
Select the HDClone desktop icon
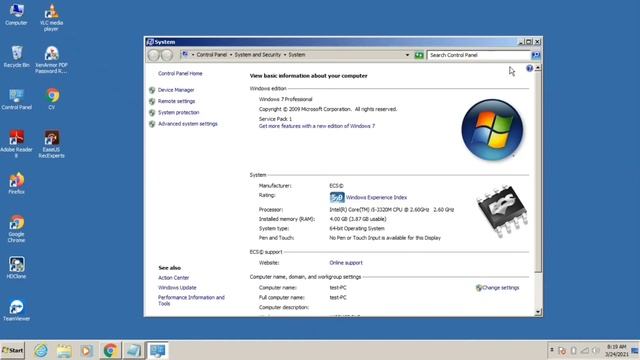pos(16,268)
